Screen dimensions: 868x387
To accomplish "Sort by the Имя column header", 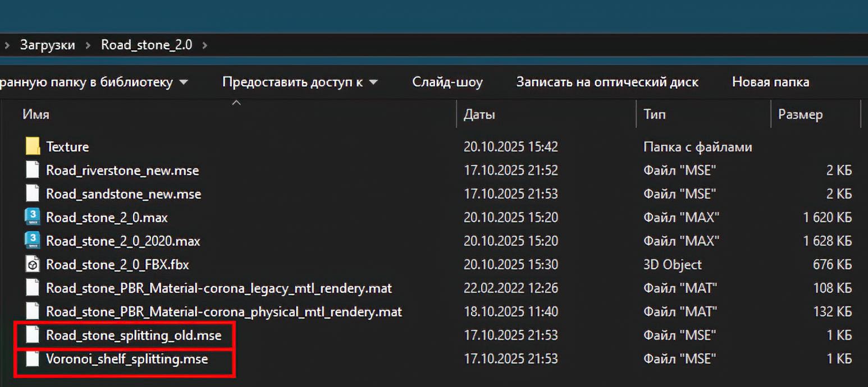I will point(36,114).
